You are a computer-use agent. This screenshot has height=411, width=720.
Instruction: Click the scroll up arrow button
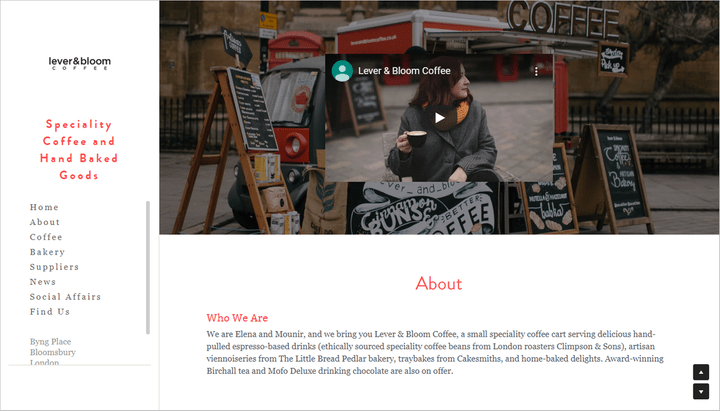coord(701,372)
